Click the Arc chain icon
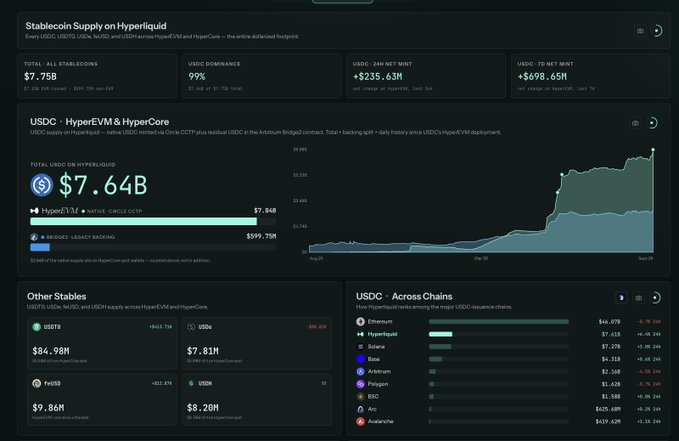This screenshot has width=679, height=441. pyautogui.click(x=360, y=409)
